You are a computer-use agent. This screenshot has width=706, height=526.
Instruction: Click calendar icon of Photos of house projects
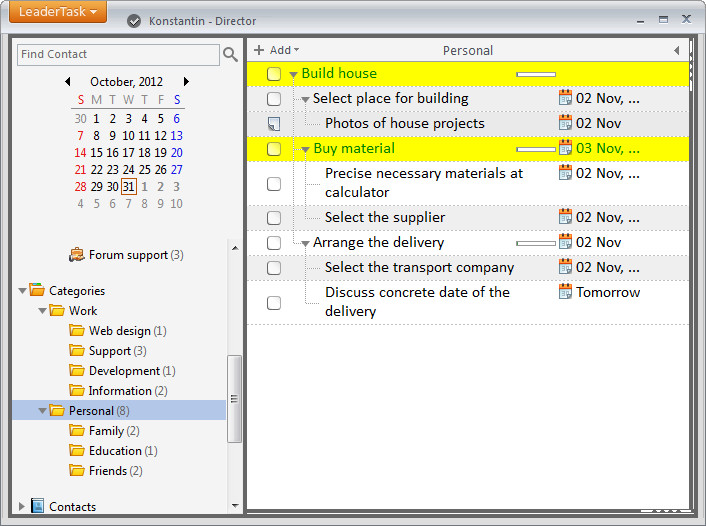[x=565, y=122]
